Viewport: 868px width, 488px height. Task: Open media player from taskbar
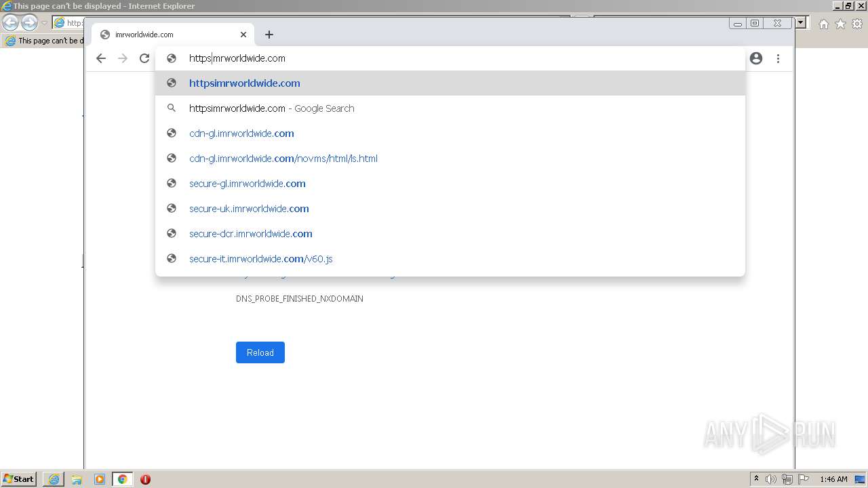tap(100, 479)
